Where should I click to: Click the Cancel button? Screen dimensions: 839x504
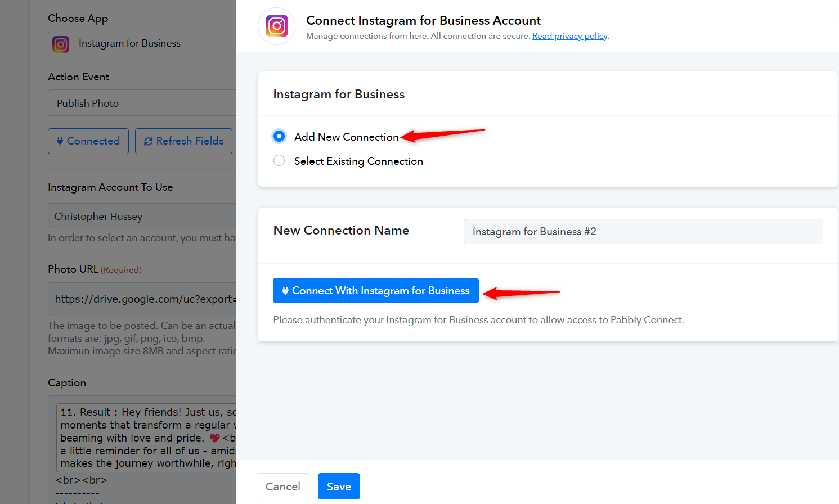pyautogui.click(x=283, y=487)
